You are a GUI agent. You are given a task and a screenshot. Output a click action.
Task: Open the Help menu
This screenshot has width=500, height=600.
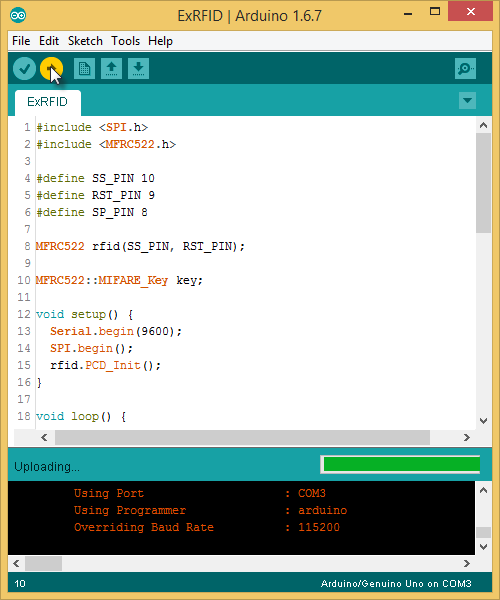(x=160, y=41)
